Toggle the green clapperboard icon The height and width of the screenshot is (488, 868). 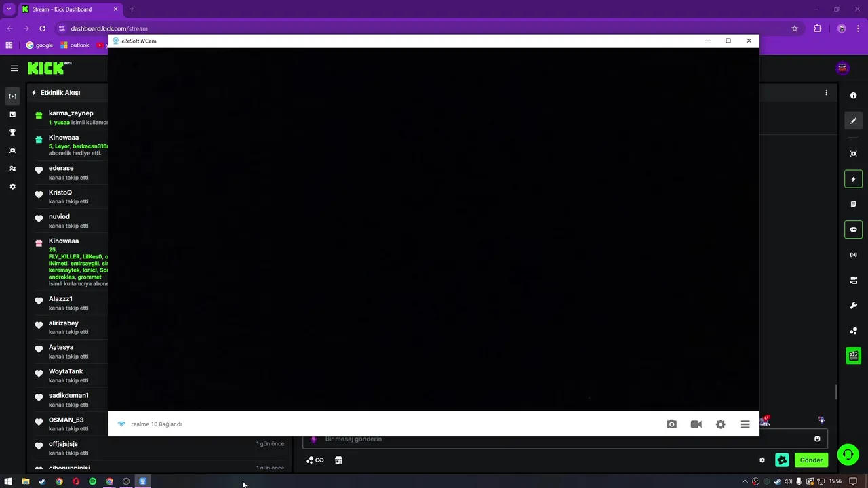point(854,356)
